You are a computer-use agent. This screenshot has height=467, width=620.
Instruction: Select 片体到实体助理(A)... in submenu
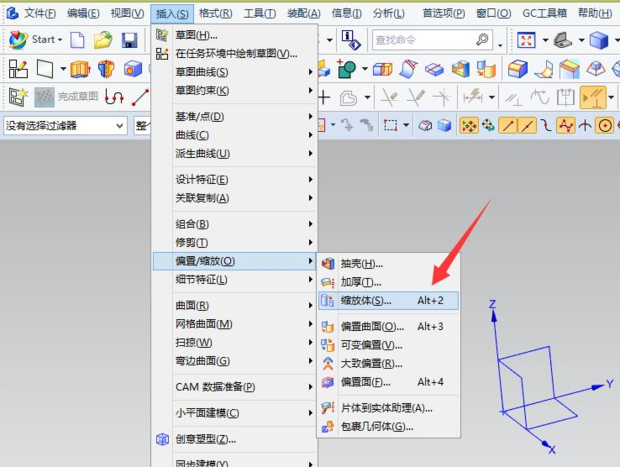388,408
